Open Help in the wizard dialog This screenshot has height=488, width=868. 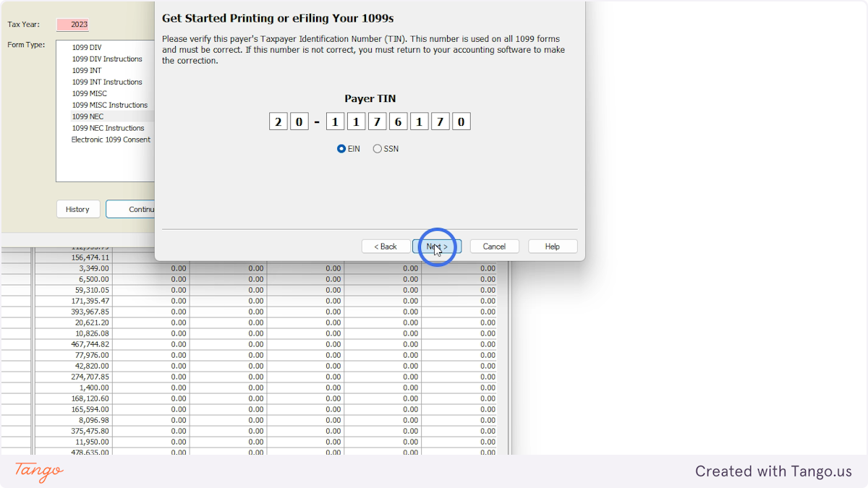point(553,247)
